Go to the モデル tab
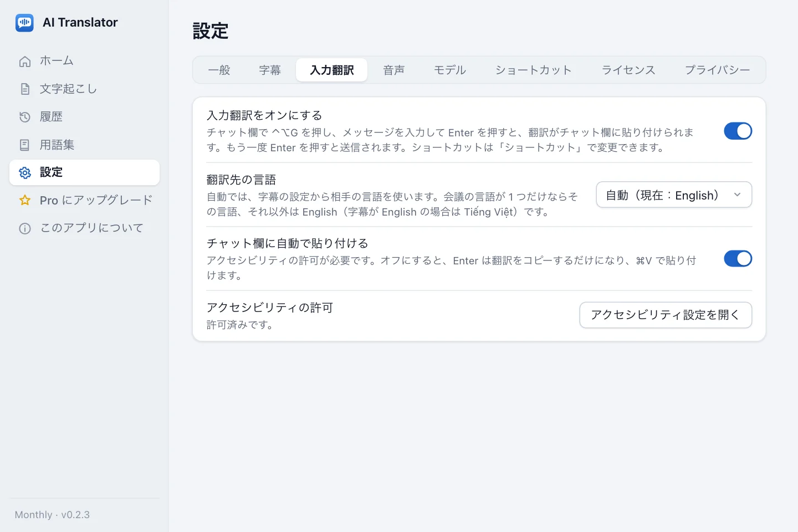 450,70
